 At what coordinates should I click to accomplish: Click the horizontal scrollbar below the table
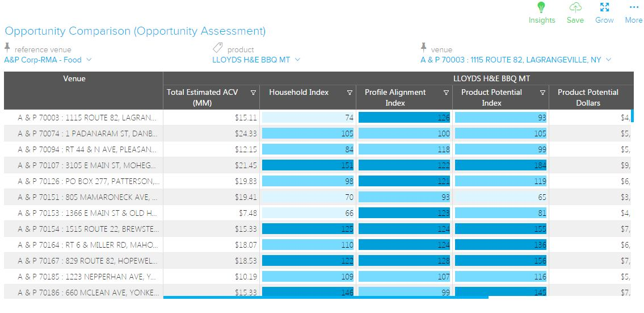[x=325, y=297]
